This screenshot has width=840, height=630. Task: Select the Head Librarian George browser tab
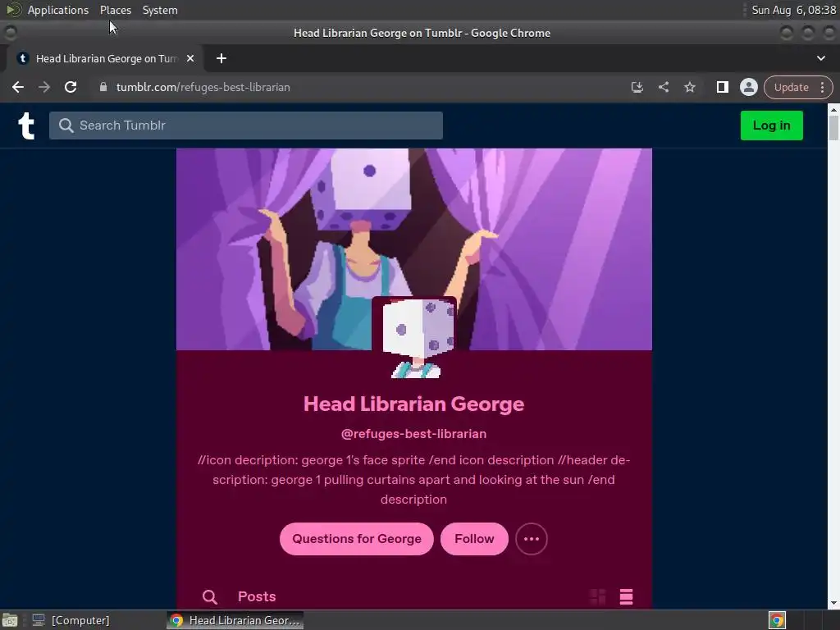(105, 58)
